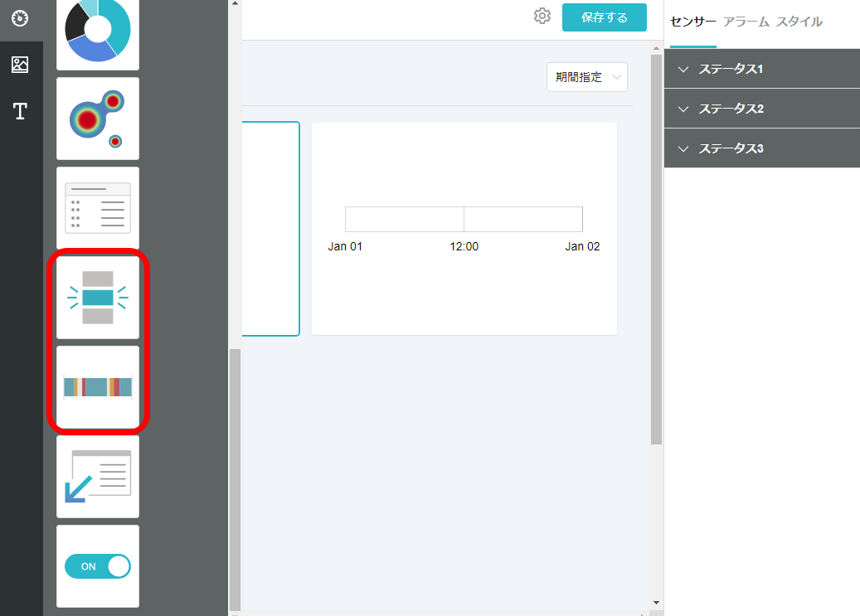The image size is (860, 616).
Task: Select the partially visible selected widget panel
Action: pyautogui.click(x=271, y=229)
